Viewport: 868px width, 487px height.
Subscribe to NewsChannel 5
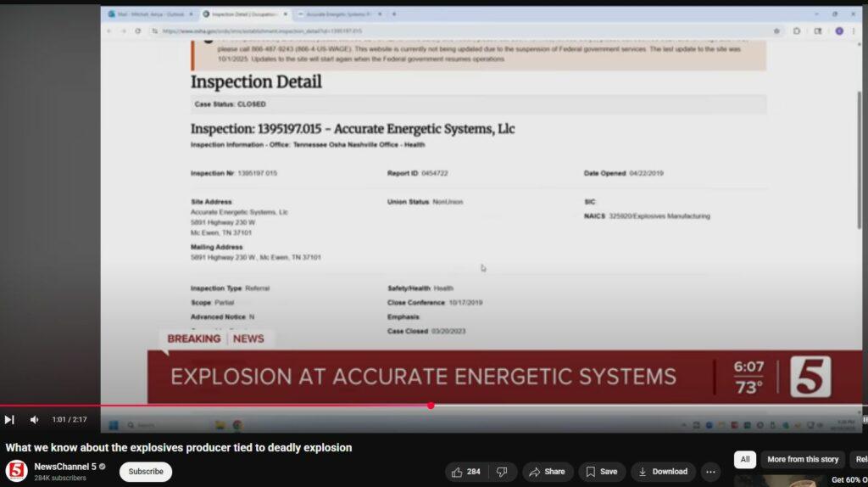(x=146, y=472)
